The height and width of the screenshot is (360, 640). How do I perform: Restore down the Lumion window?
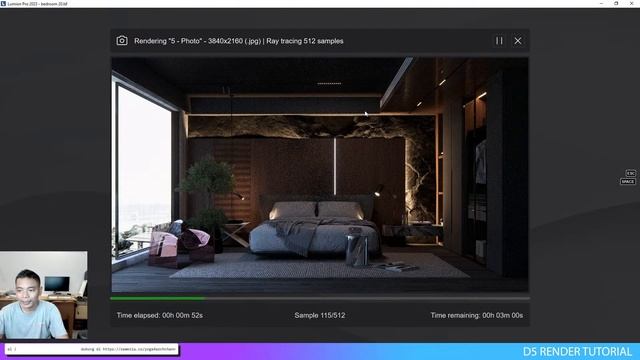click(x=616, y=3)
